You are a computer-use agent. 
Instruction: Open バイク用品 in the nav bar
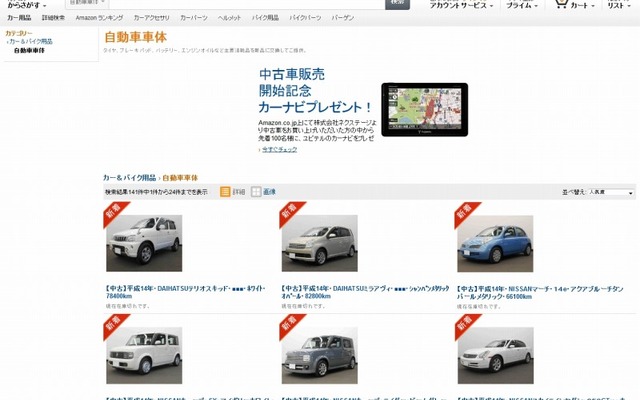pyautogui.click(x=265, y=18)
